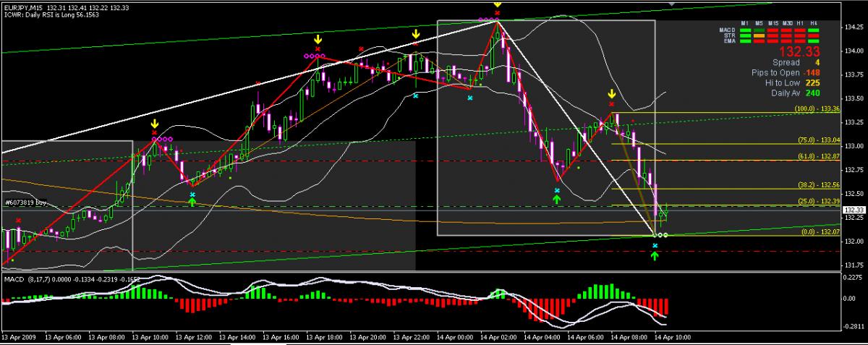Screen dimensions: 868x345
Task: Click the M1 timeframe header in dashboard
Action: (744, 23)
